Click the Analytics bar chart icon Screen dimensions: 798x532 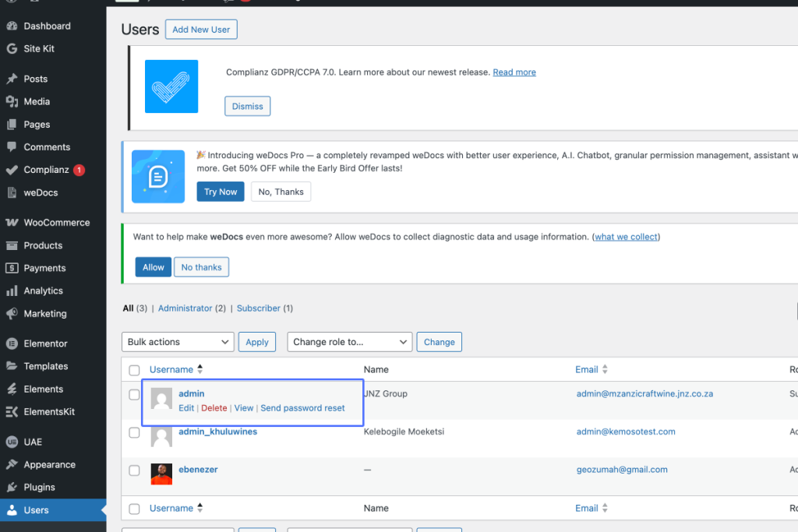point(12,291)
